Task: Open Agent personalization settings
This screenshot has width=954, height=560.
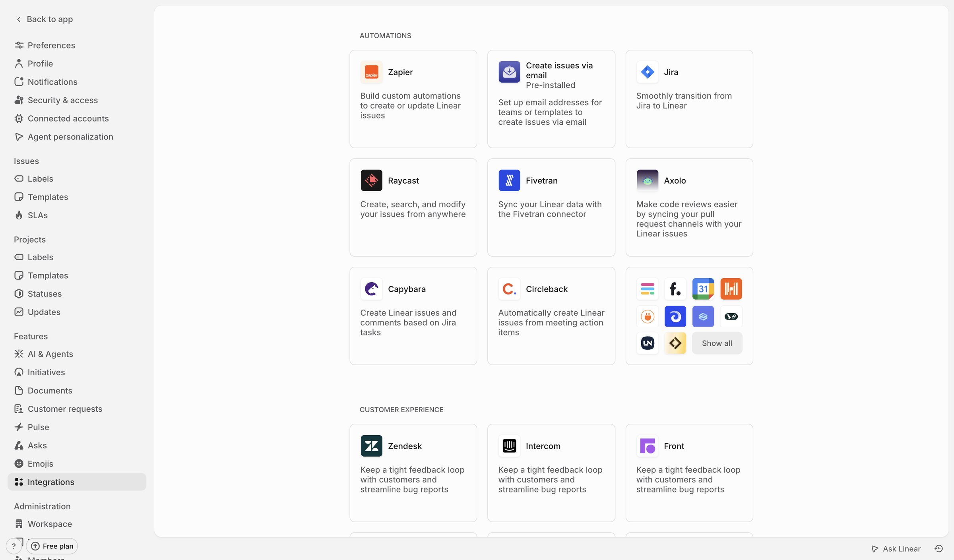Action: coord(77,137)
